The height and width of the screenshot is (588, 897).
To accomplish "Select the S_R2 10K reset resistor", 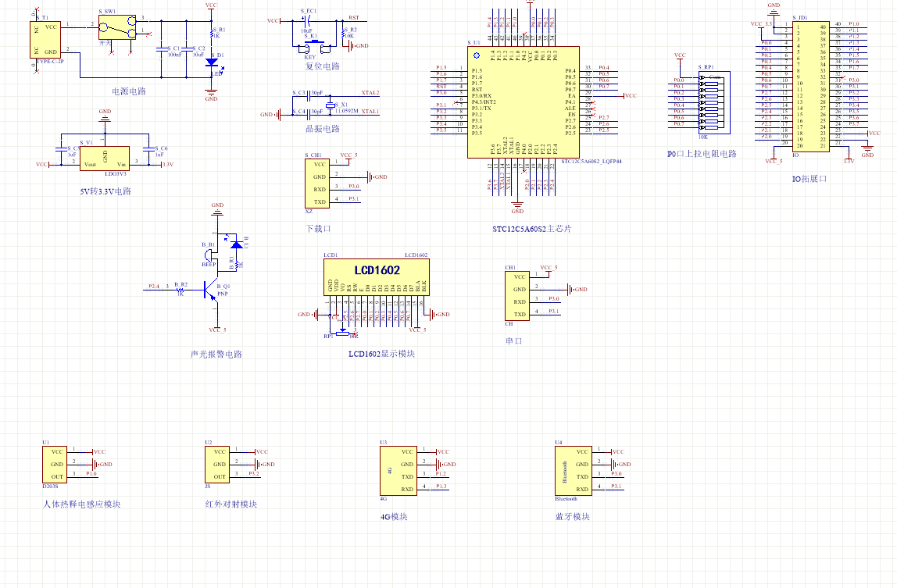I will 343,33.
